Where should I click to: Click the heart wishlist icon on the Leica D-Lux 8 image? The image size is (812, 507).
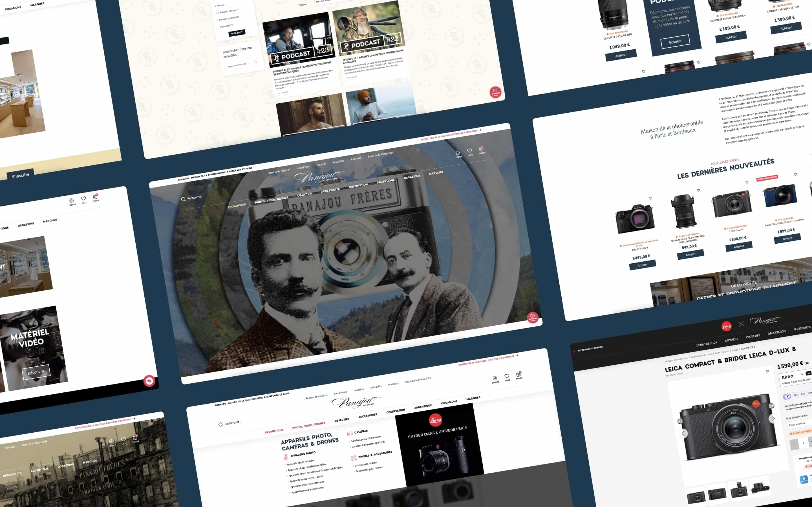coord(767,371)
